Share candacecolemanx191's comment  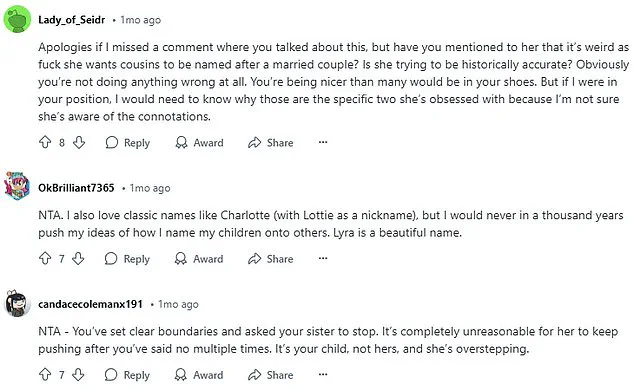pos(271,375)
